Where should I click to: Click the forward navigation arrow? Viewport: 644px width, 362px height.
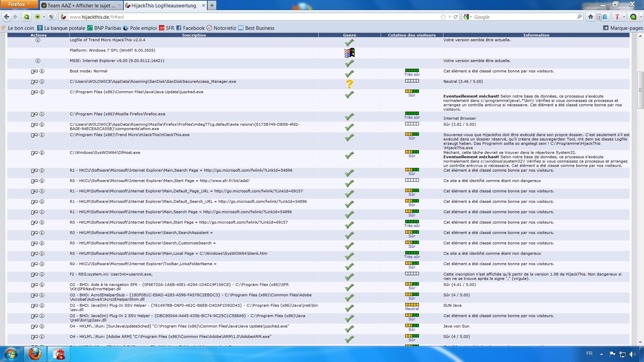(15, 17)
